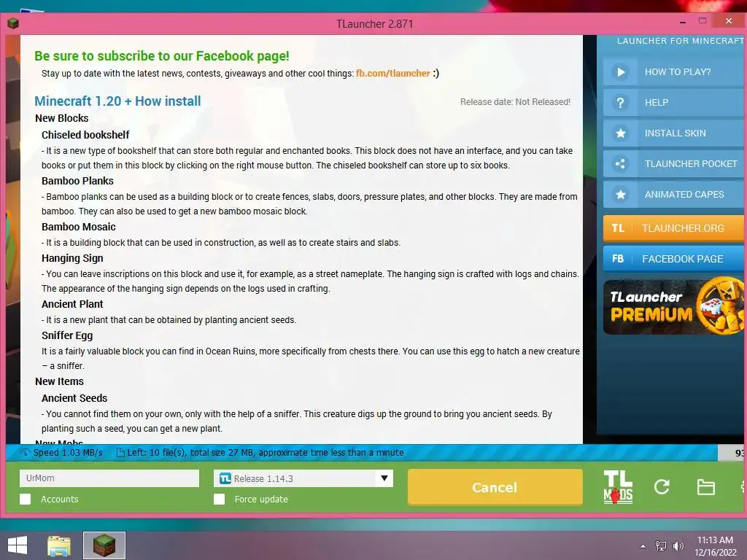Select Install Skin menu item
Viewport: 747px width, 560px height.
pos(674,133)
